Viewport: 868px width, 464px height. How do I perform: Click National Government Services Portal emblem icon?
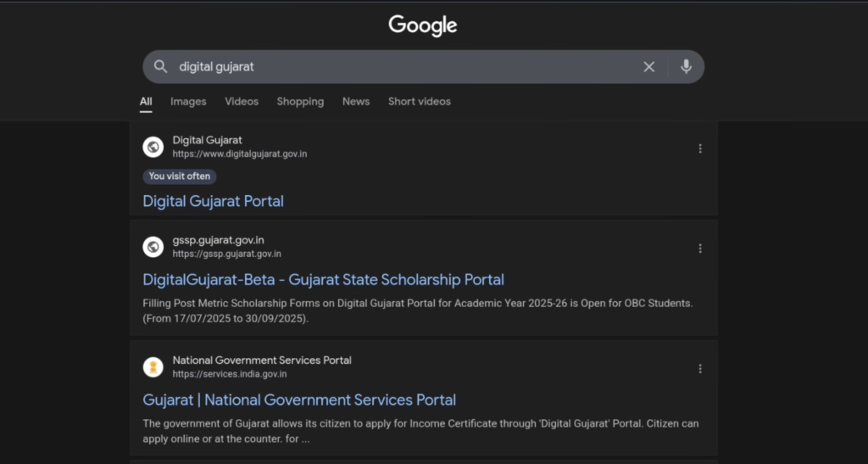coord(153,367)
